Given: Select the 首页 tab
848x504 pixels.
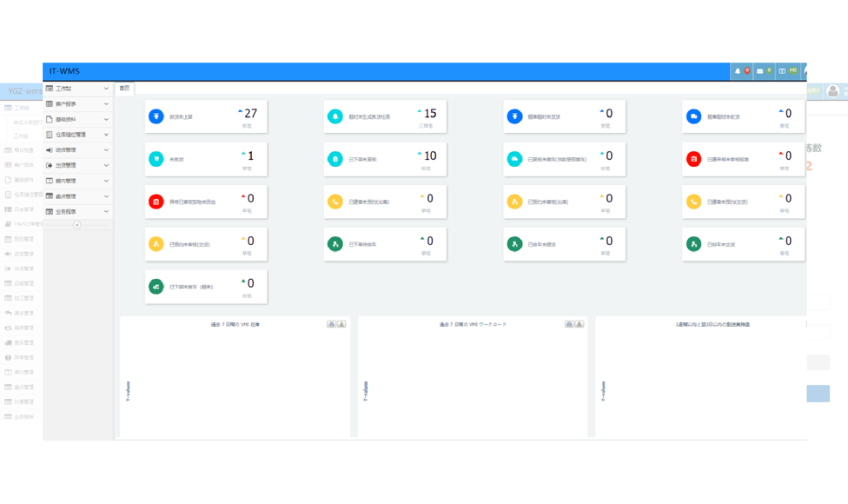Looking at the screenshot, I should (x=125, y=88).
